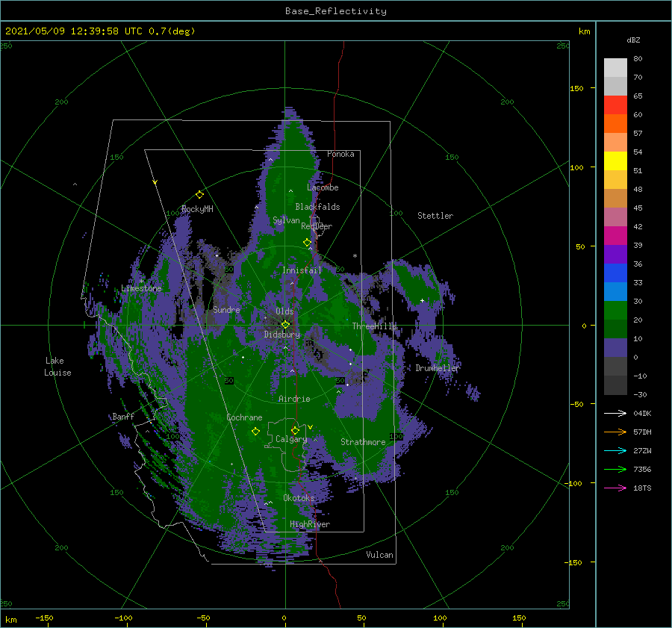This screenshot has width=672, height=628.
Task: Click the Blackfalds town label
Action: tap(317, 207)
